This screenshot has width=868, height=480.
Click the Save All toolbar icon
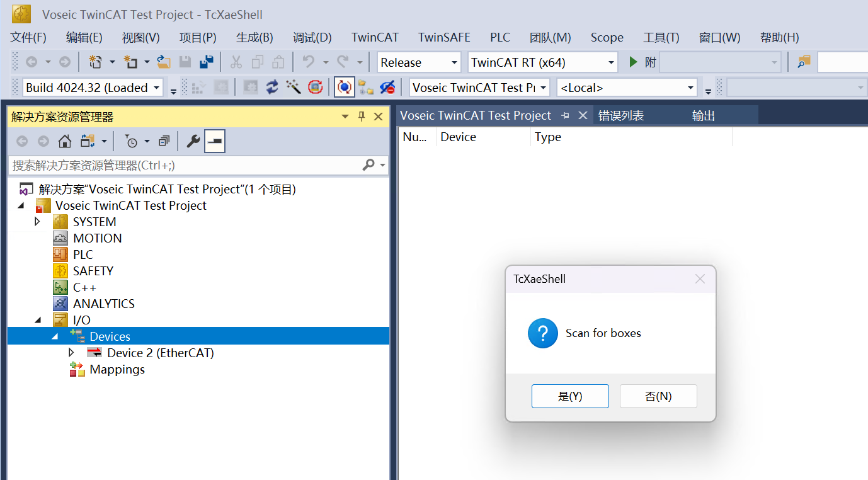(x=206, y=62)
